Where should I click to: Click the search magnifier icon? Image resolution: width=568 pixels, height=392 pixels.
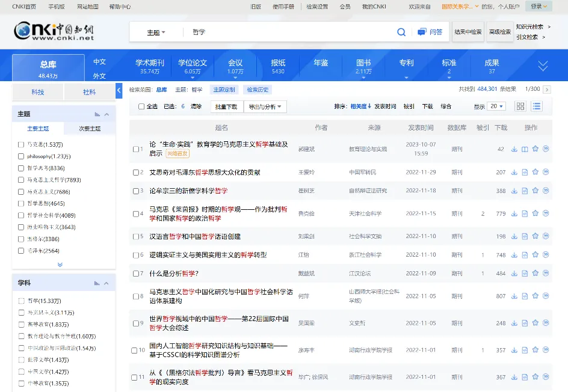401,31
